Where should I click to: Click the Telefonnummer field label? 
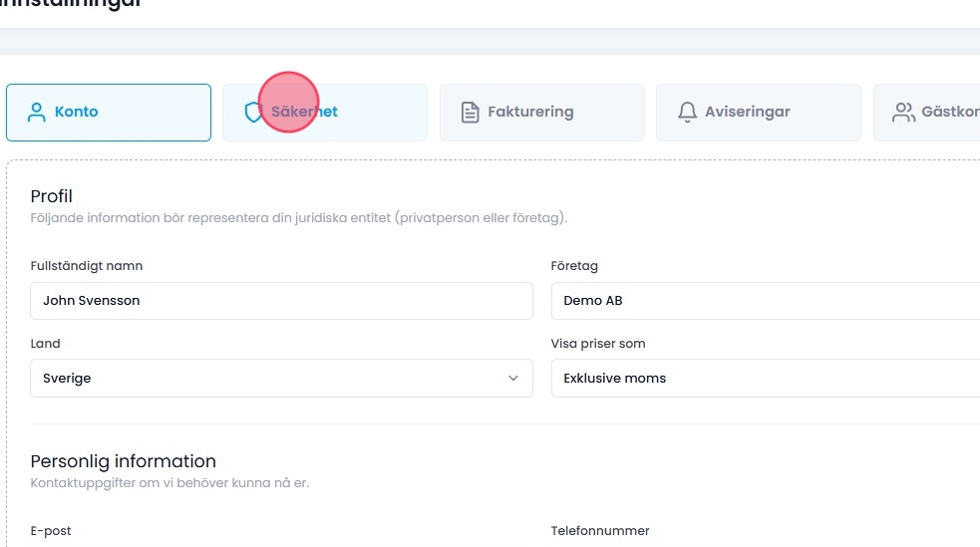600,531
